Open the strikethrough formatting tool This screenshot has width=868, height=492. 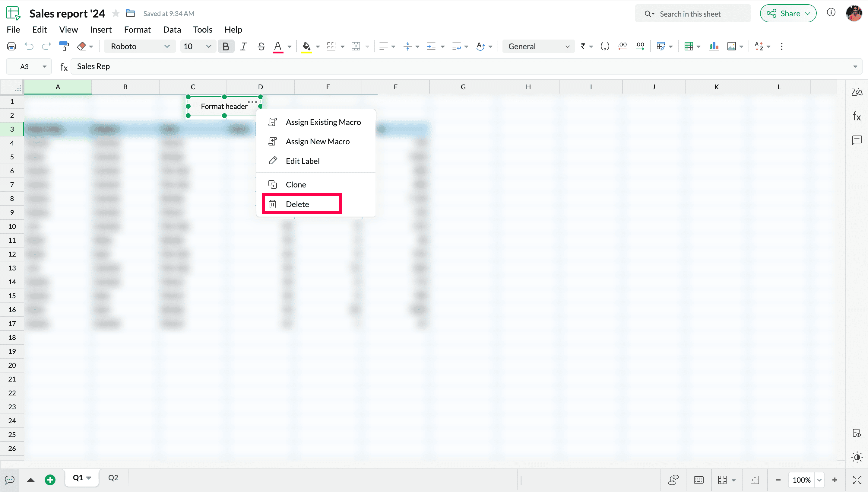pyautogui.click(x=261, y=46)
